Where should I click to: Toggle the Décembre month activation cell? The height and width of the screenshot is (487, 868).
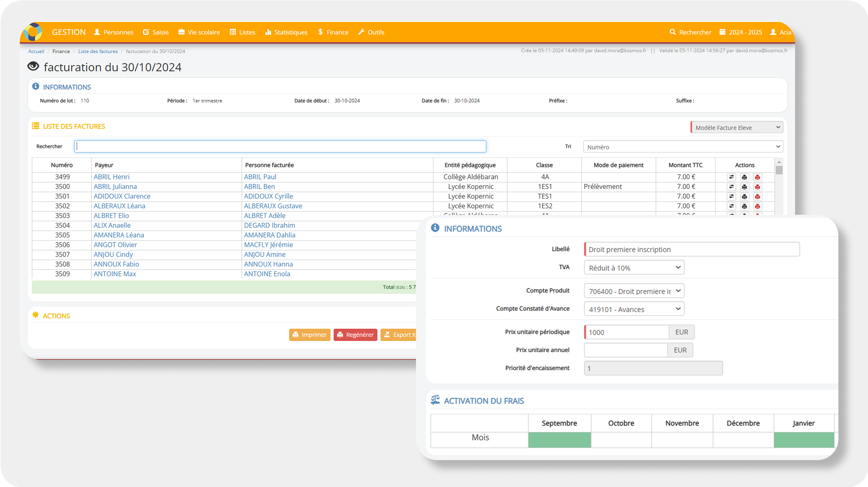[743, 440]
